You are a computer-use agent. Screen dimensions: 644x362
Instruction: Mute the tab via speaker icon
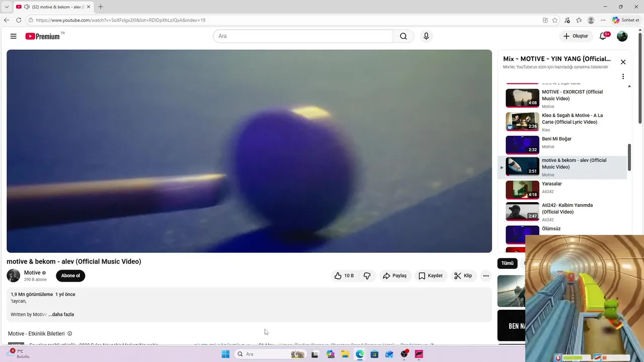[x=26, y=7]
